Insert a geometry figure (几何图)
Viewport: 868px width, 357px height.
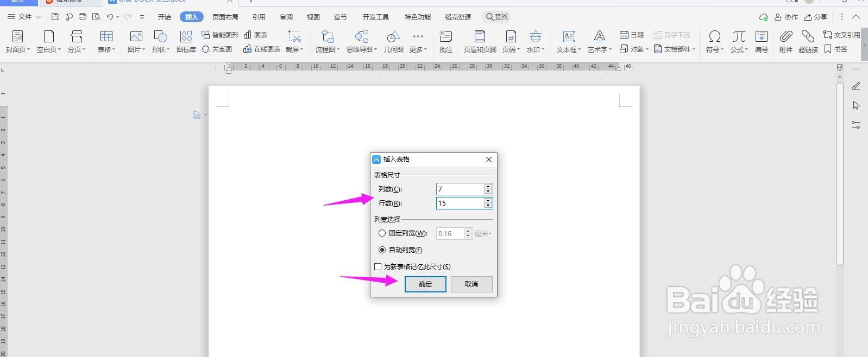394,41
